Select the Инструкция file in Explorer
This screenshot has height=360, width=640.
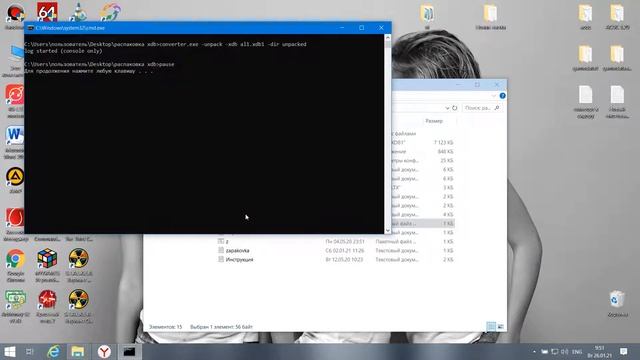click(x=240, y=260)
